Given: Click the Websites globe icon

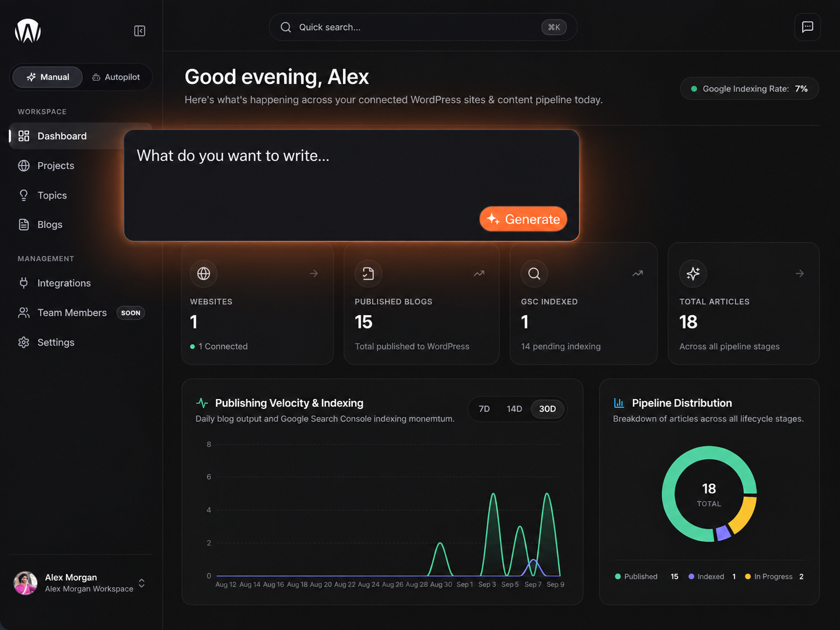Looking at the screenshot, I should tap(204, 273).
